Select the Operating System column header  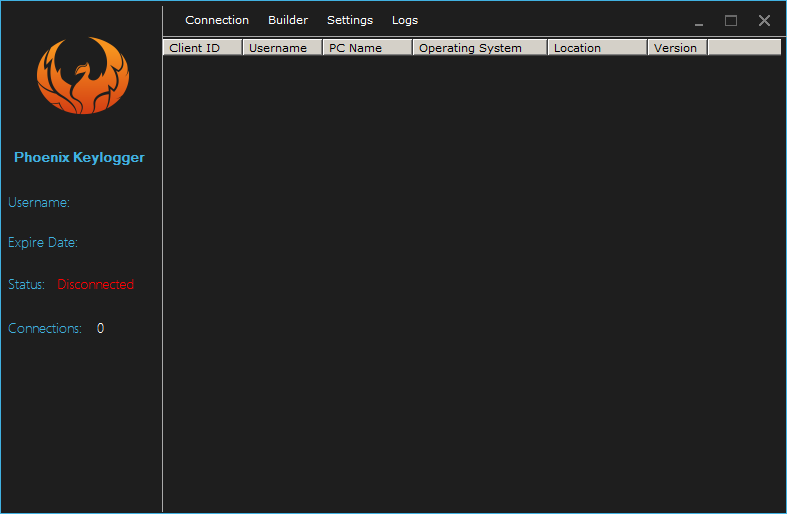coord(480,48)
